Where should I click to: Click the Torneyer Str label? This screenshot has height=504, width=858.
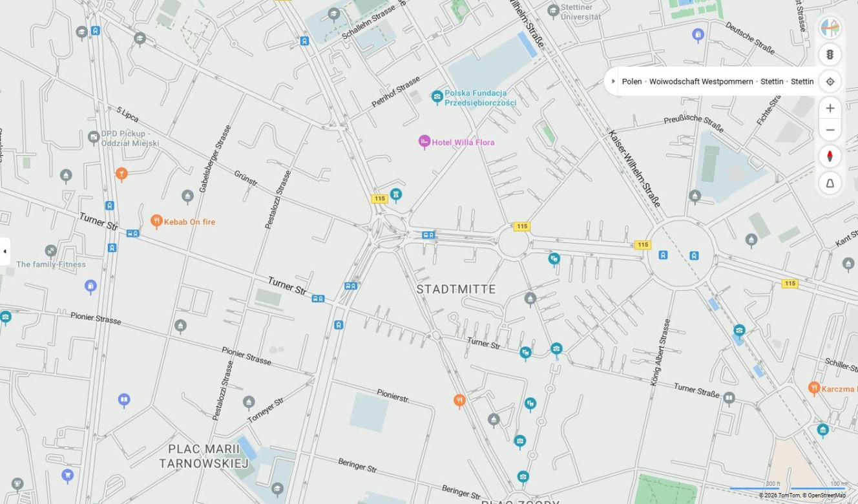pyautogui.click(x=266, y=410)
